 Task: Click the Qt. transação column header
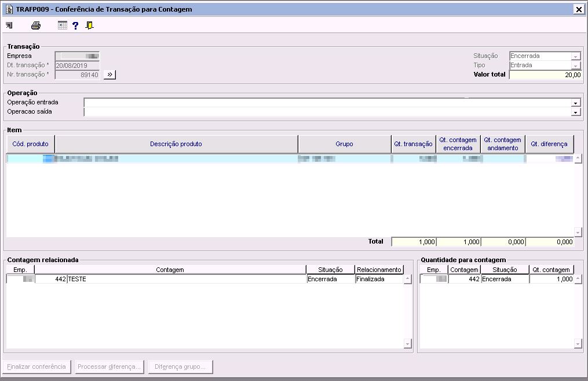[413, 144]
